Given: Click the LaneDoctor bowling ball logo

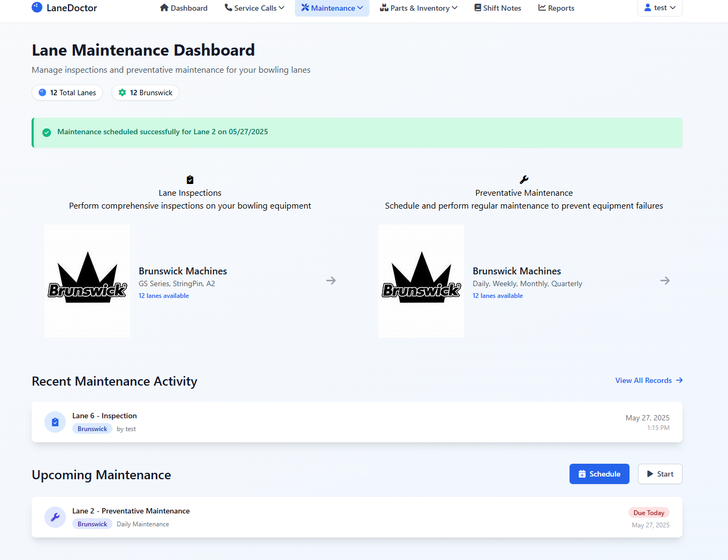Looking at the screenshot, I should tap(37, 7).
